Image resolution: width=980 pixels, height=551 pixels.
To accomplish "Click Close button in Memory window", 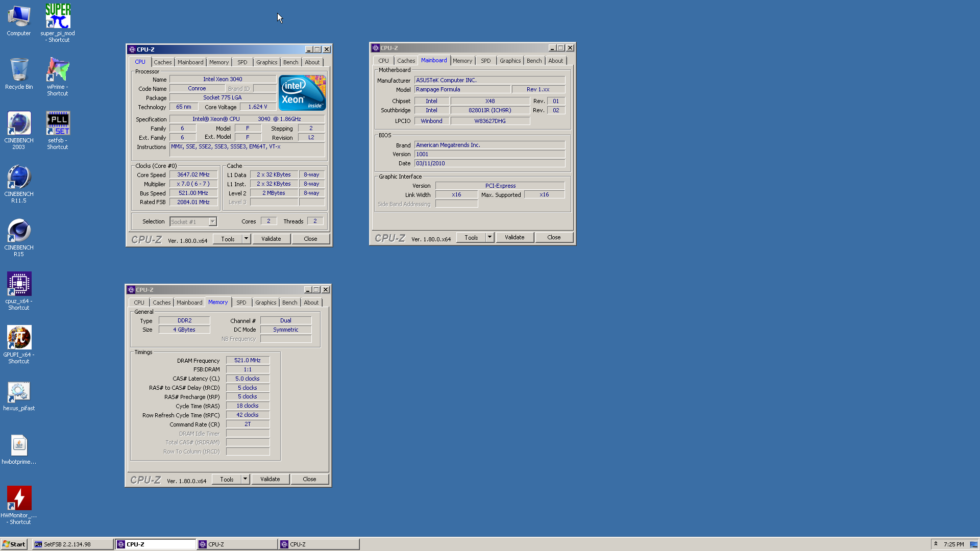I will [x=309, y=479].
